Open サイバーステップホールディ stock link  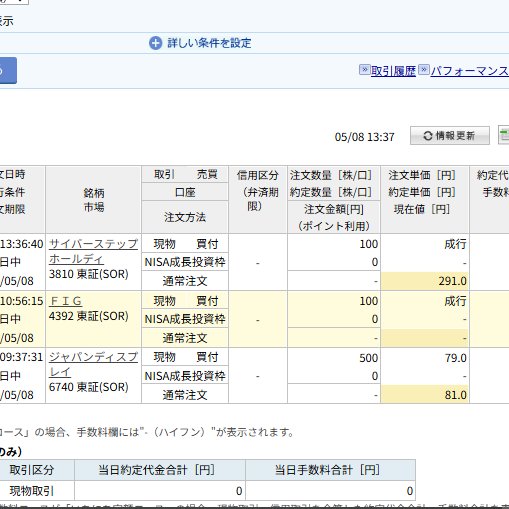click(93, 252)
